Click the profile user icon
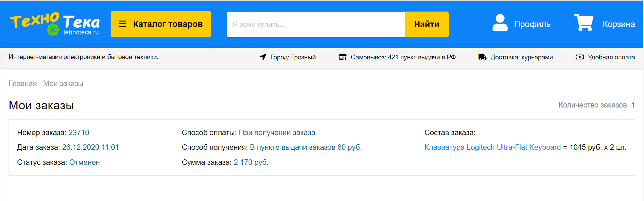Screen dimensions: 644x201 point(500,23)
